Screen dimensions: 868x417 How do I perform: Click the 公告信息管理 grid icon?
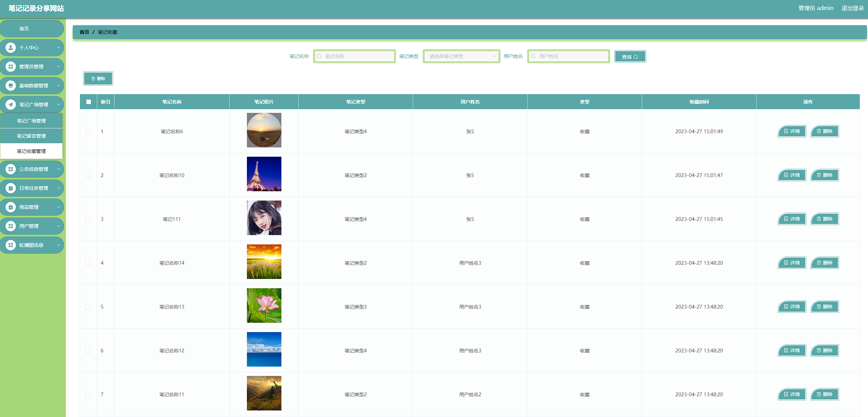11,169
